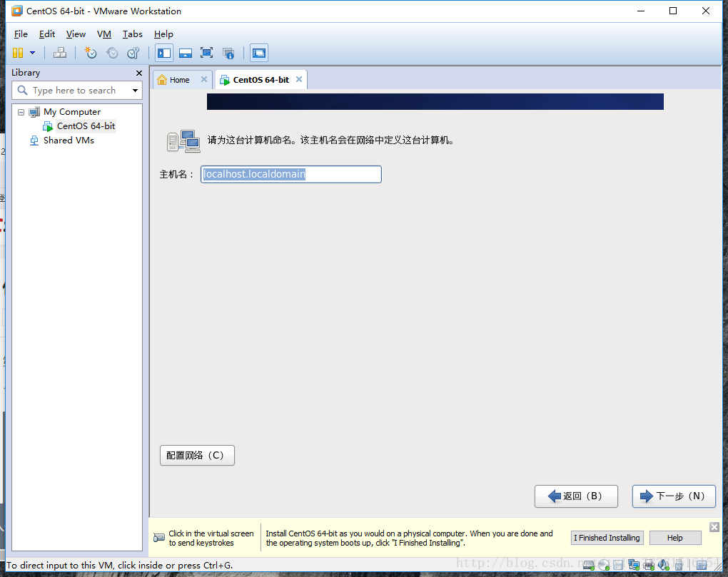Switch to the CentOS 64-bit tab
Viewport: 728px width, 577px height.
(x=261, y=80)
